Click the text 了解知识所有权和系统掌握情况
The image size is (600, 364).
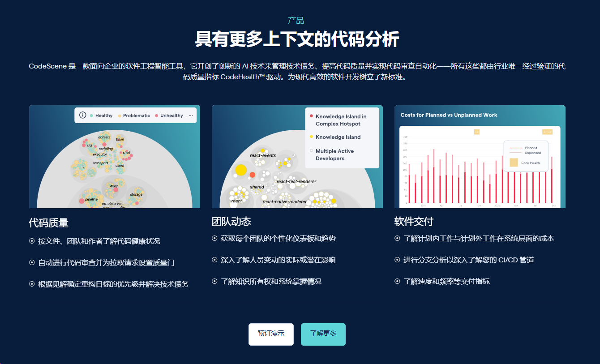click(x=271, y=281)
